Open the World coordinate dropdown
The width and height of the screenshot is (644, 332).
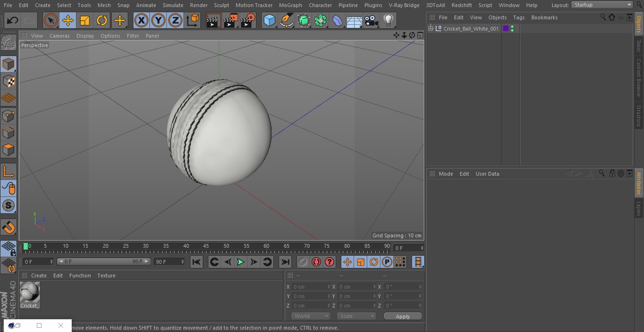tap(311, 316)
